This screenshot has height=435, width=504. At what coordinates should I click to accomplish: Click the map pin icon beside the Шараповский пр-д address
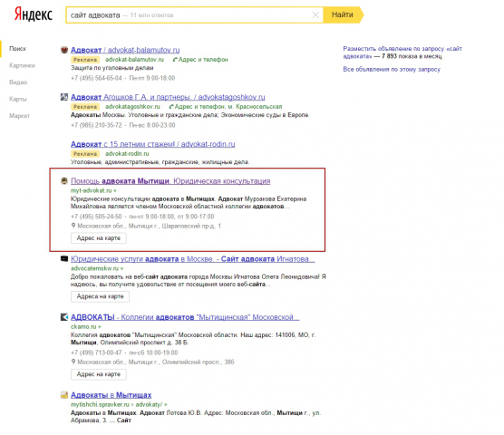tap(73, 226)
